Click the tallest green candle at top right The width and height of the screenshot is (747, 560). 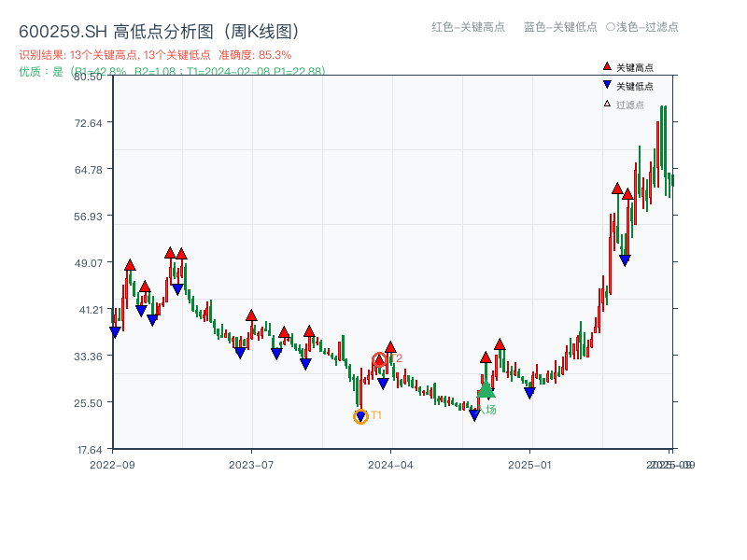tap(665, 150)
